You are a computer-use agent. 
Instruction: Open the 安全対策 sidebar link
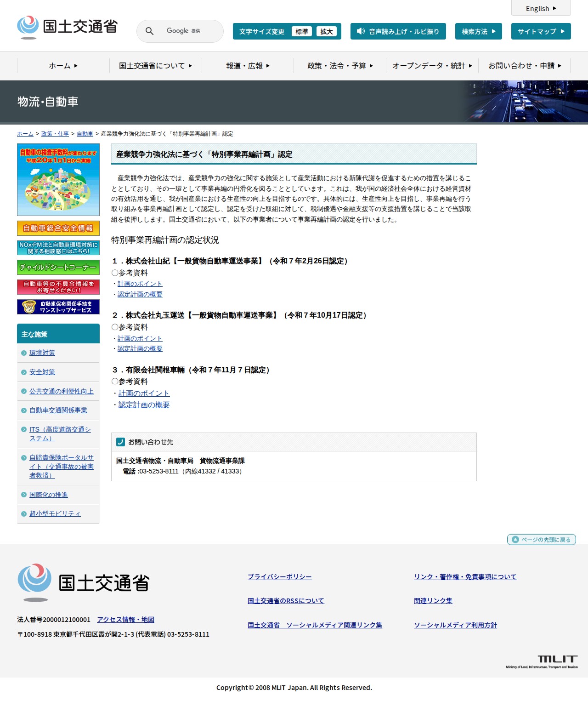point(42,372)
